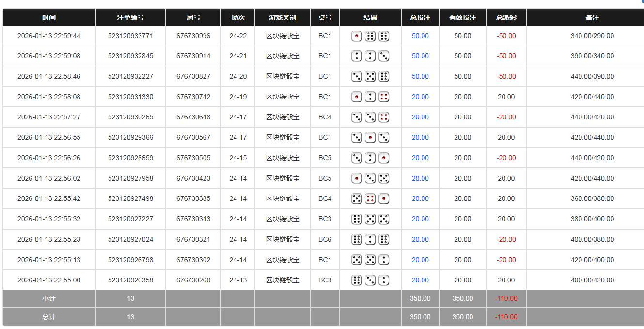The image size is (644, 329).
Task: Click the 总计 grand total row
Action: coord(48,316)
